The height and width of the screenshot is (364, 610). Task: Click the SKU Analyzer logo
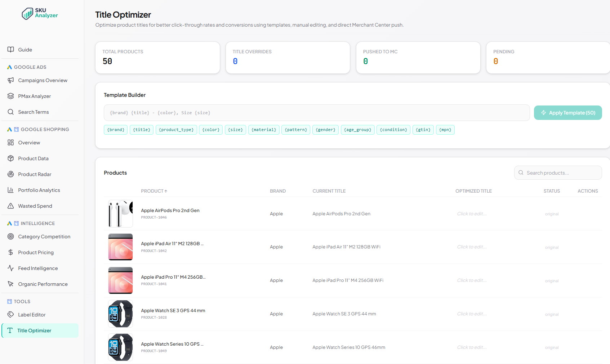click(40, 13)
